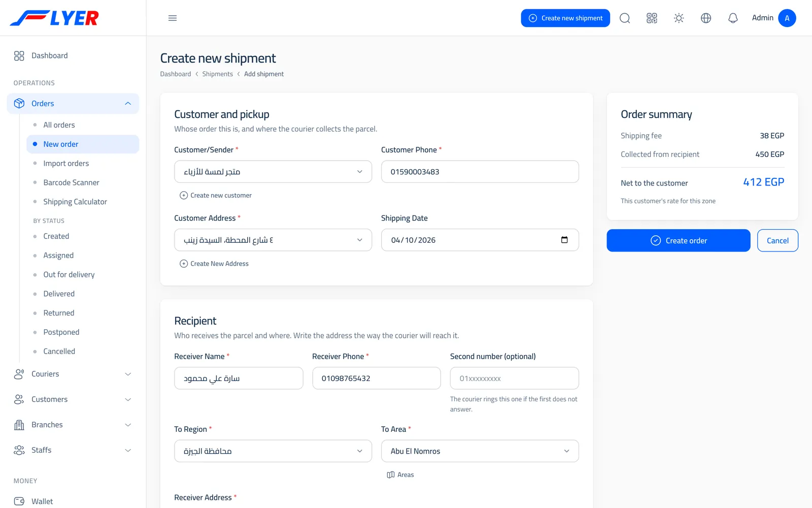Filter by Created status

[x=83, y=236]
